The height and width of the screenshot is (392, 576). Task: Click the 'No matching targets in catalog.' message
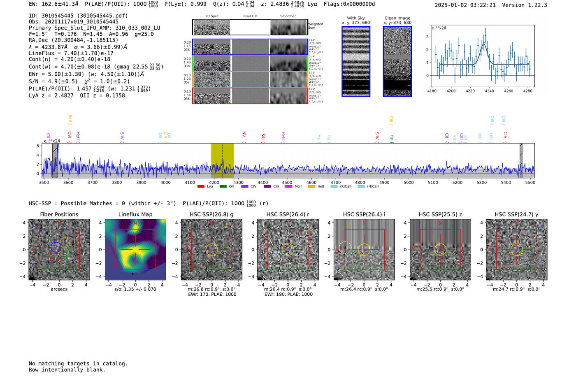[78, 364]
